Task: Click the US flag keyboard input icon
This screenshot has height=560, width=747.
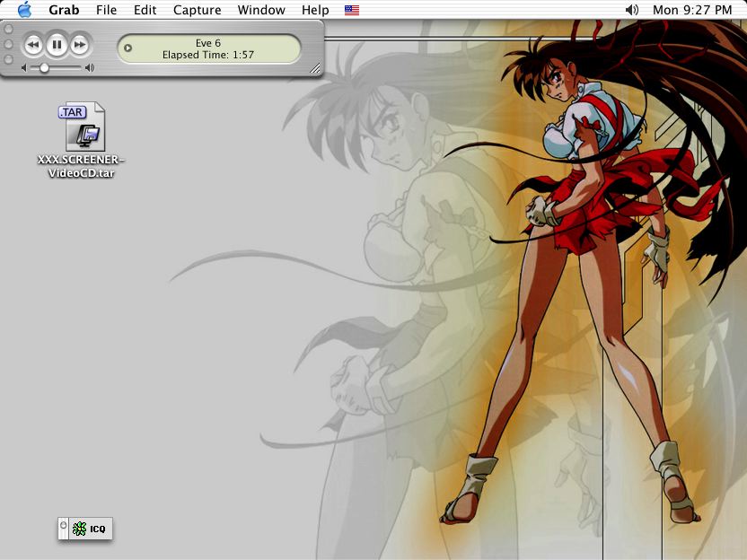Action: pos(352,10)
